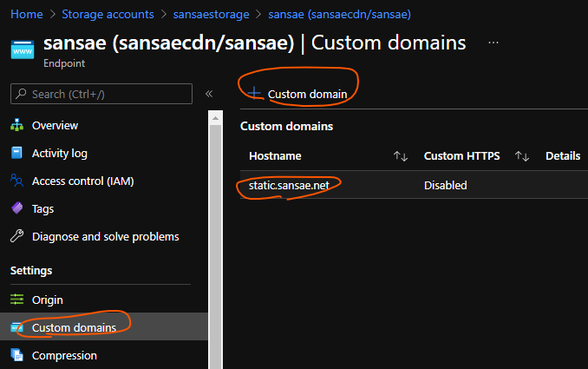
Task: Click the Access control (IAM) icon
Action: coord(16,181)
